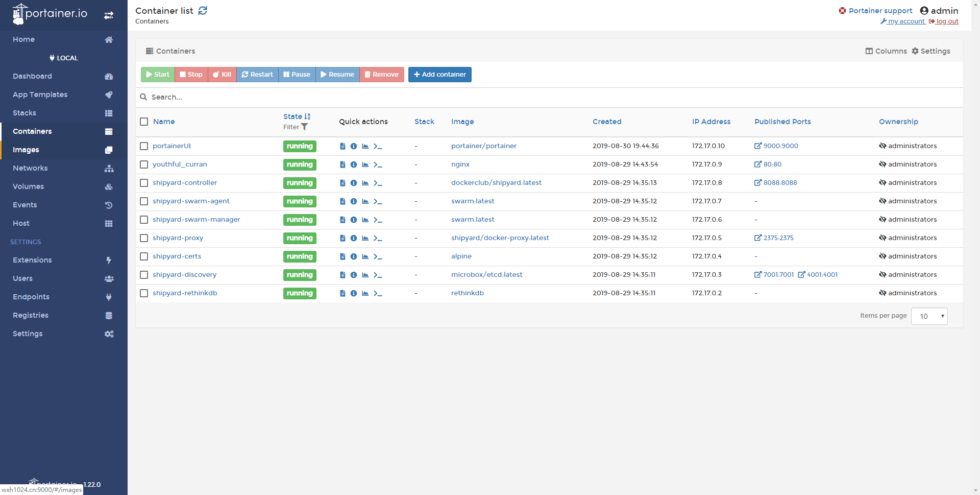Click the search magnifier icon
The image size is (980, 495).
tap(143, 97)
